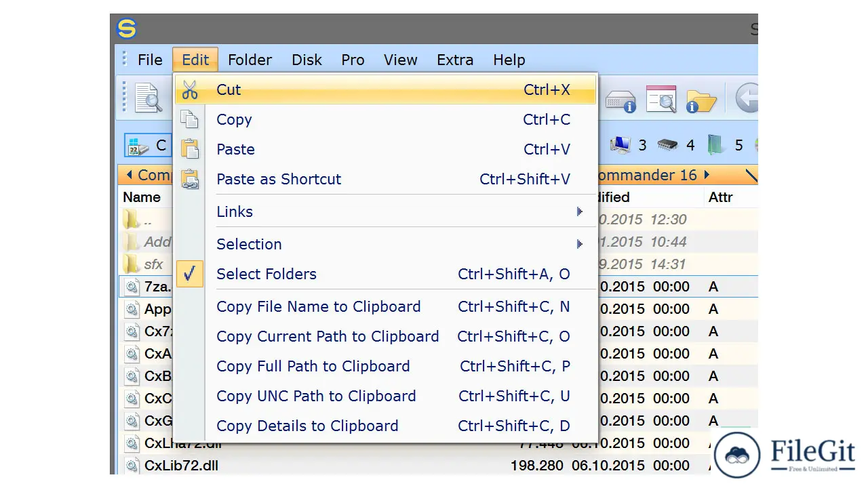
Task: Select the green door icon 5
Action: click(x=725, y=145)
